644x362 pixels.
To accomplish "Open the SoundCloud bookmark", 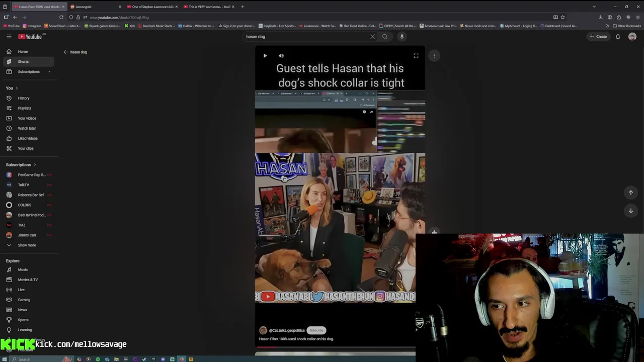I will point(62,26).
